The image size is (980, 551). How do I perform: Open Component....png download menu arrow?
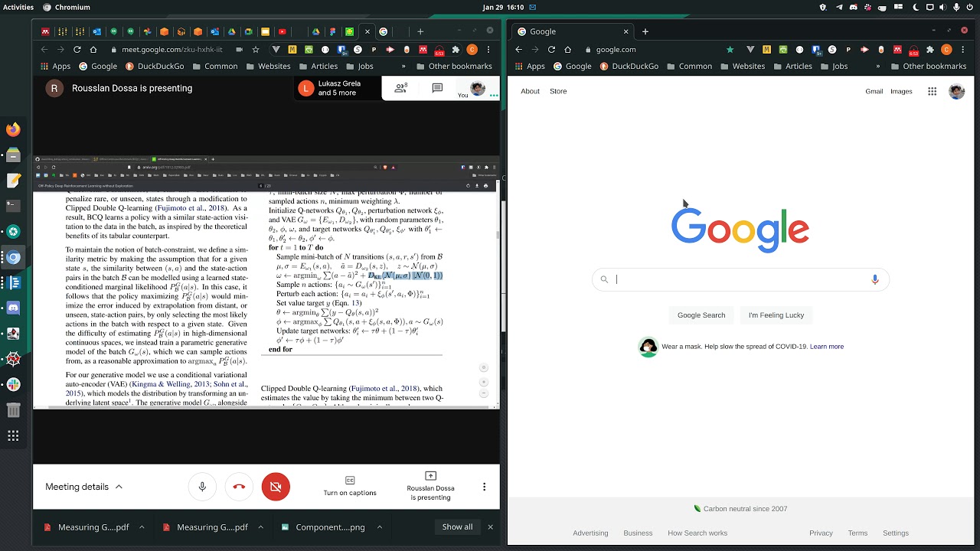tap(379, 527)
